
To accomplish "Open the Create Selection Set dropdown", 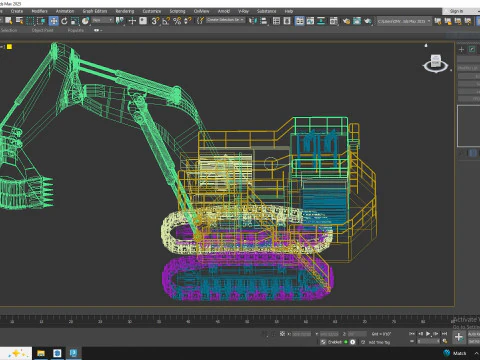I will 225,20.
